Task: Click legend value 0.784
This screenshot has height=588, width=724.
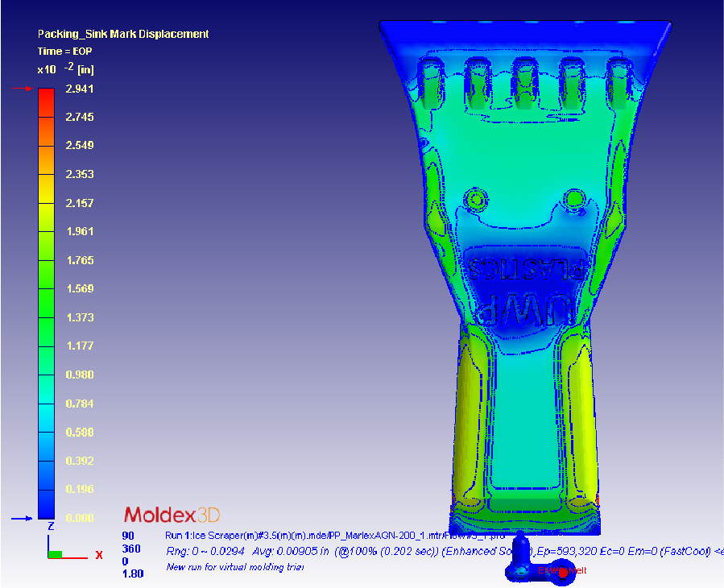Action: pyautogui.click(x=80, y=404)
